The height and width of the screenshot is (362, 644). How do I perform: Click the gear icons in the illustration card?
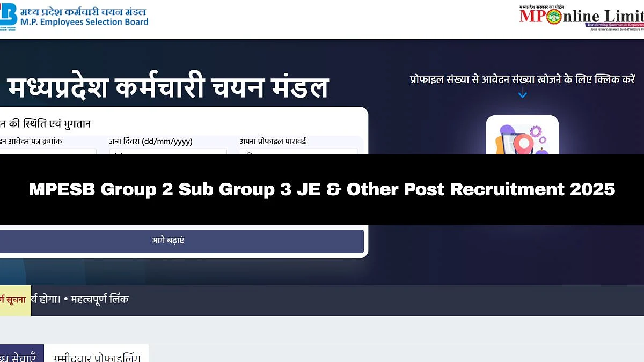538,134
